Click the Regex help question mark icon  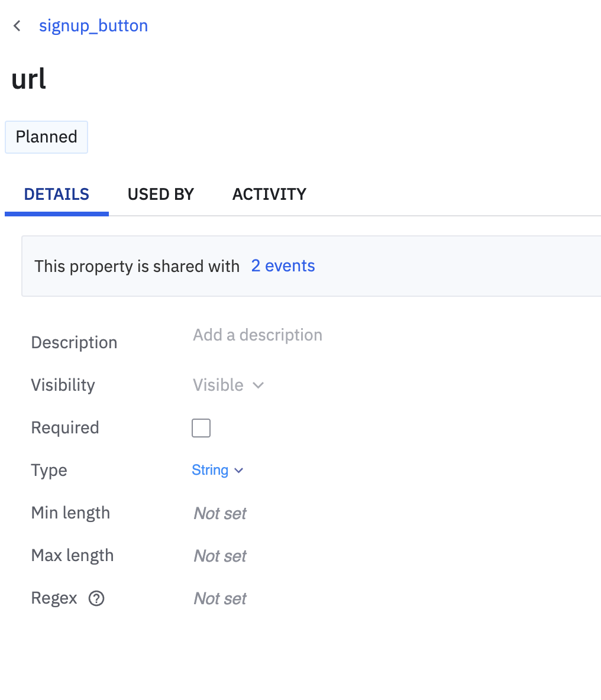click(x=96, y=598)
